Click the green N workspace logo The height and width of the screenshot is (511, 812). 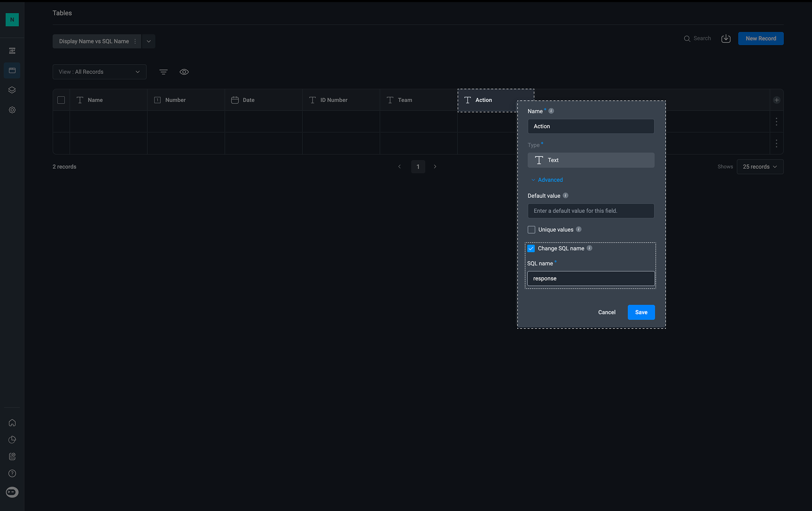(12, 20)
